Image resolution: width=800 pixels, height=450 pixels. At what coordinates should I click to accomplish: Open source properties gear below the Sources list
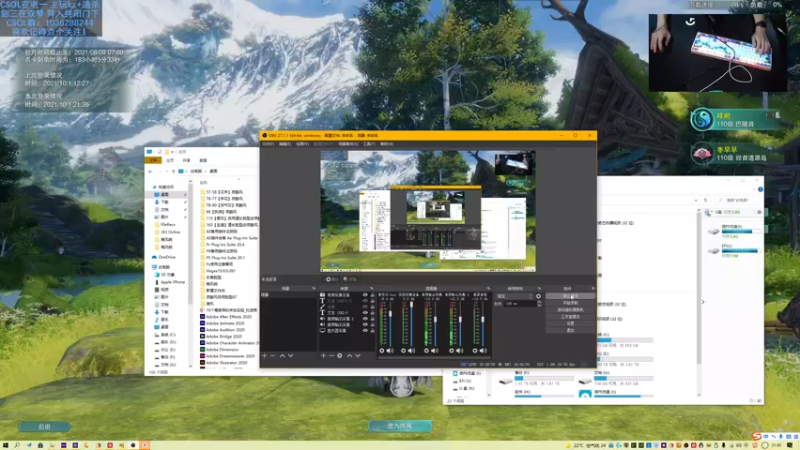(340, 356)
